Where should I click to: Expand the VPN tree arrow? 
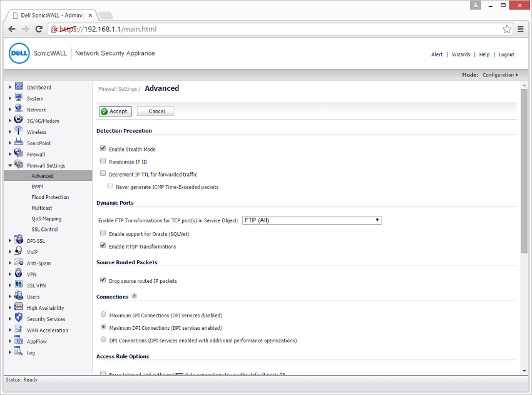pos(10,274)
